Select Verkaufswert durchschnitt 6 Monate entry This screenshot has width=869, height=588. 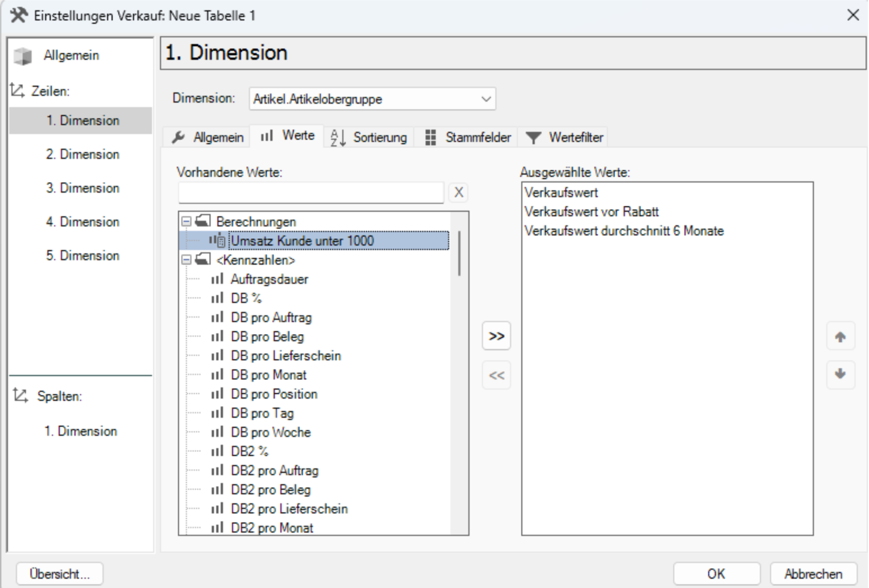pyautogui.click(x=624, y=231)
